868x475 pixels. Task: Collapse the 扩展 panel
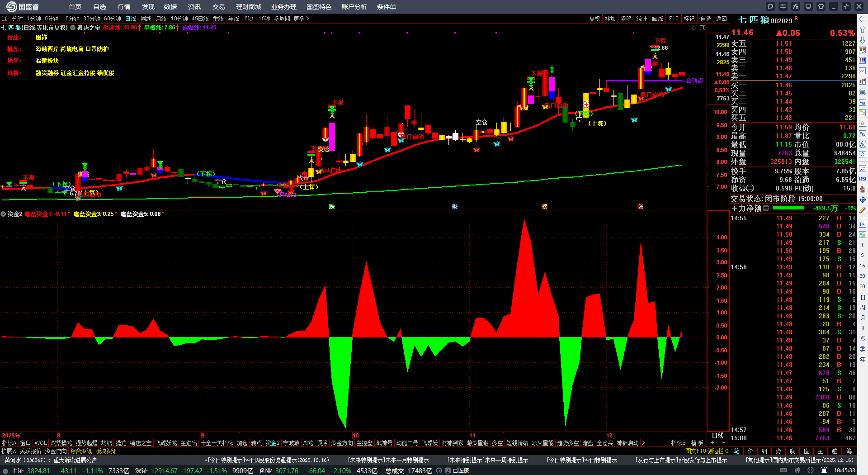coord(9,451)
